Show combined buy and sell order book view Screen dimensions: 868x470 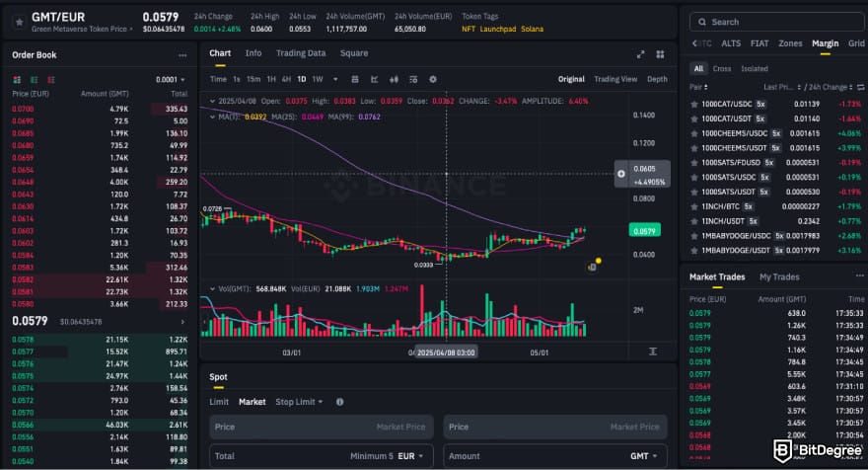(x=17, y=80)
